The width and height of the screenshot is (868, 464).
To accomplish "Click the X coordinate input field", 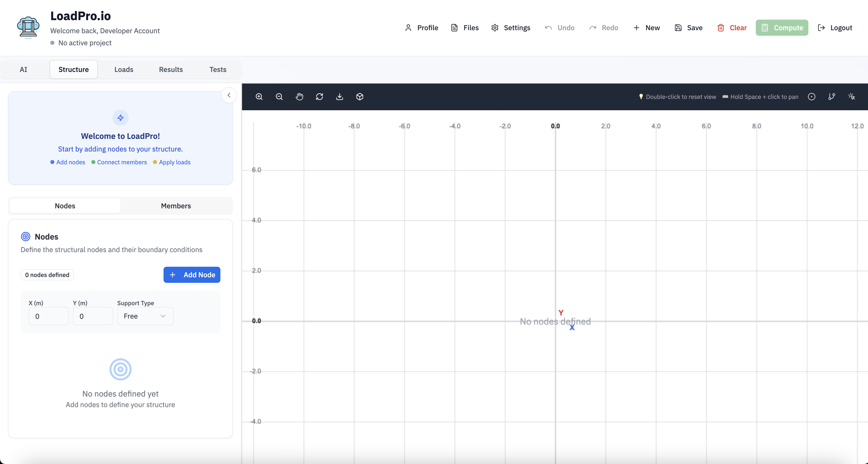I will 49,316.
